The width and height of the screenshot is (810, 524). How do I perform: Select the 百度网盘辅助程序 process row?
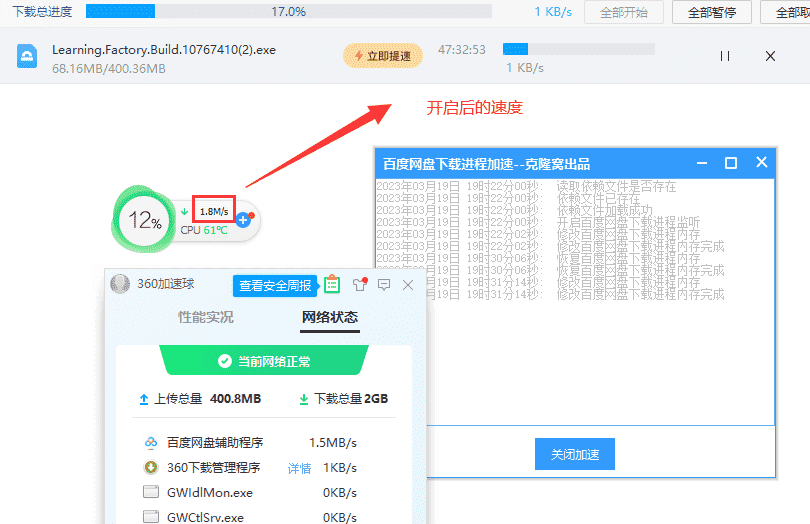pos(250,442)
